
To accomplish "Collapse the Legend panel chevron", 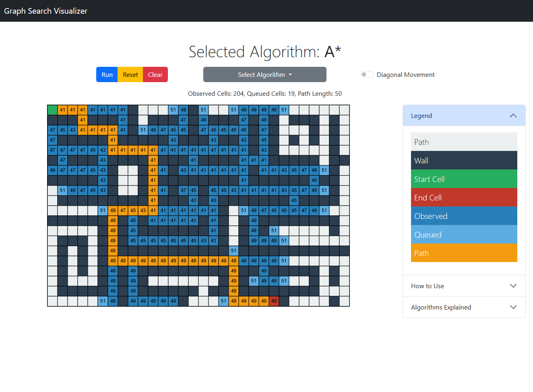I will (x=513, y=116).
